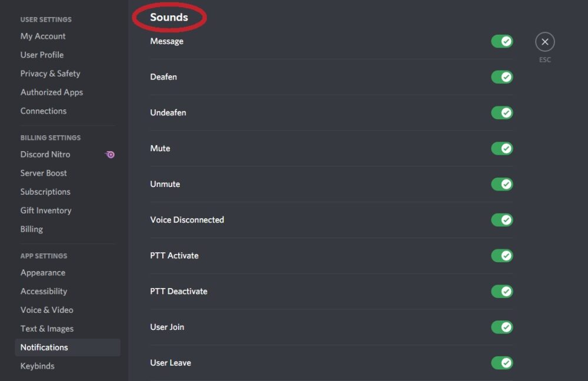
Task: Toggle the Message notification sound
Action: 502,41
